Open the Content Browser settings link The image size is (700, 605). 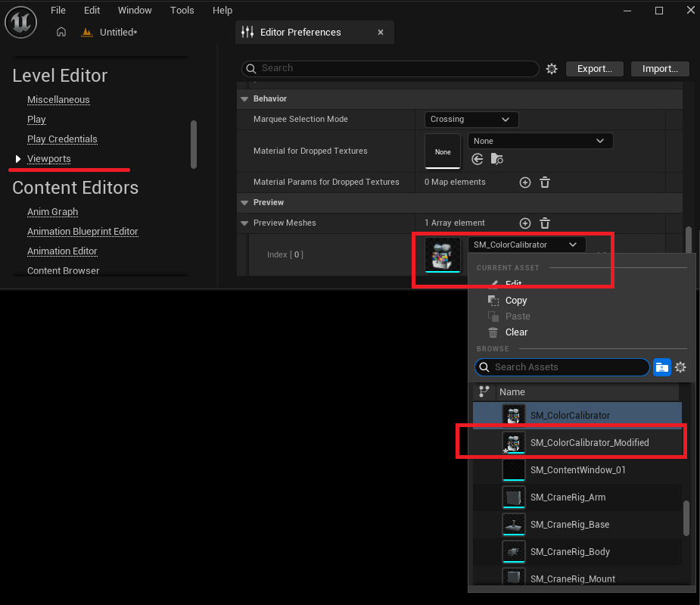(x=64, y=271)
